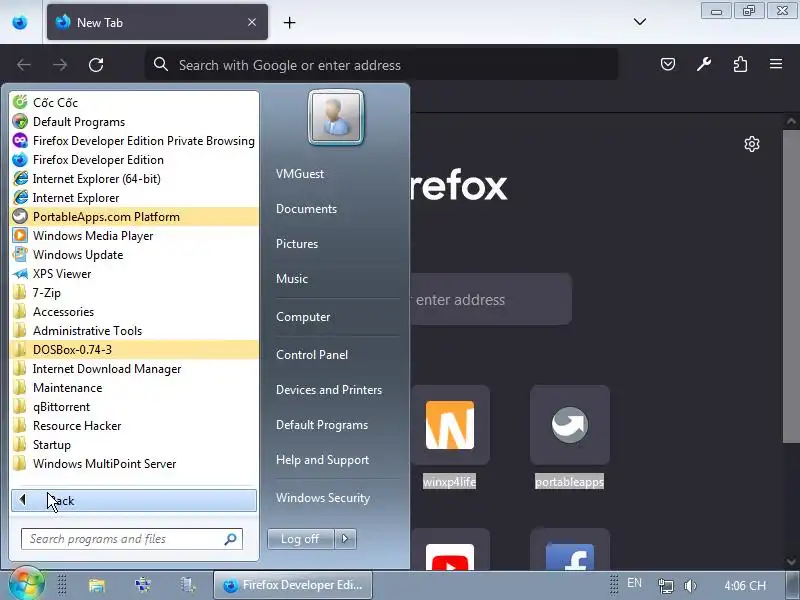
Task: Select the New Tab tab
Action: click(157, 22)
